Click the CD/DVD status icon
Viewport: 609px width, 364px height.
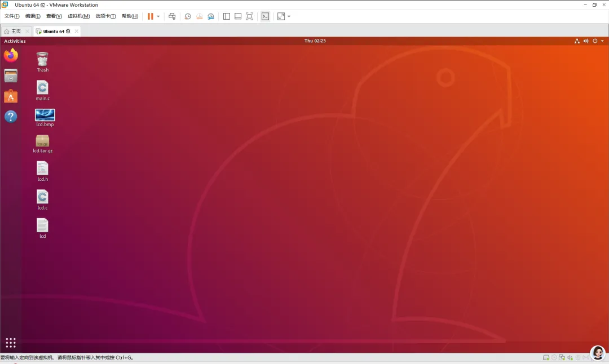click(x=554, y=358)
